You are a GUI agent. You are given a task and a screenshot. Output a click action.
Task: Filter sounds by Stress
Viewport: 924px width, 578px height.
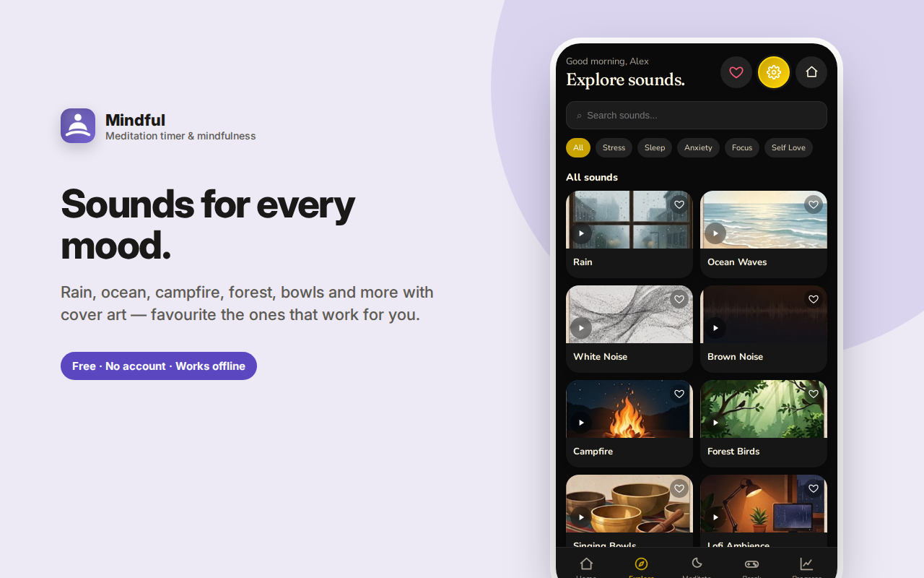(614, 147)
